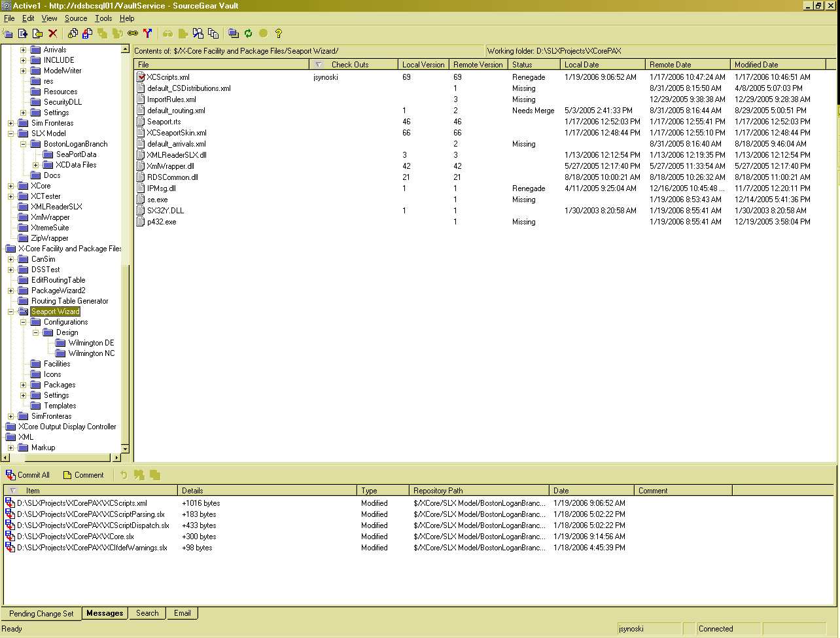Click the red and blue branch icon

pos(147,33)
